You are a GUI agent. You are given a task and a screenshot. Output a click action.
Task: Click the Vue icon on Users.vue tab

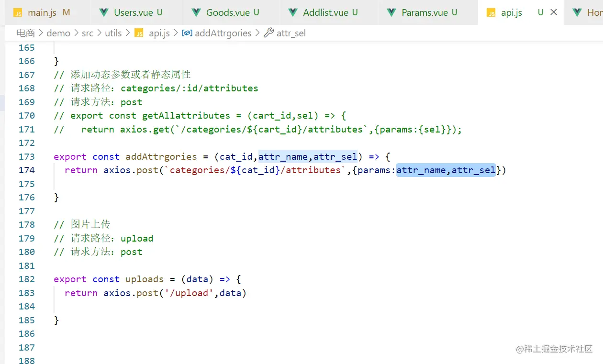click(103, 12)
